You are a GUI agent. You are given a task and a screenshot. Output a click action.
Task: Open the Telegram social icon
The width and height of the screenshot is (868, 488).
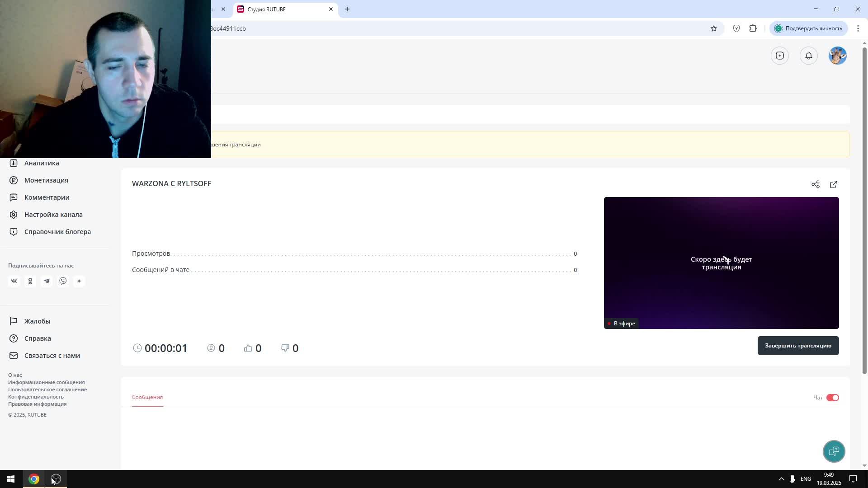pos(47,281)
